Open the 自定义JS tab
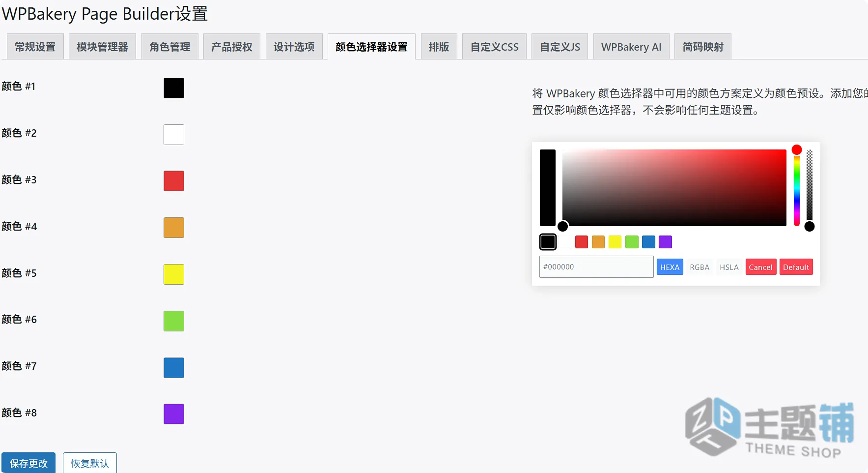This screenshot has width=868, height=473. click(560, 47)
